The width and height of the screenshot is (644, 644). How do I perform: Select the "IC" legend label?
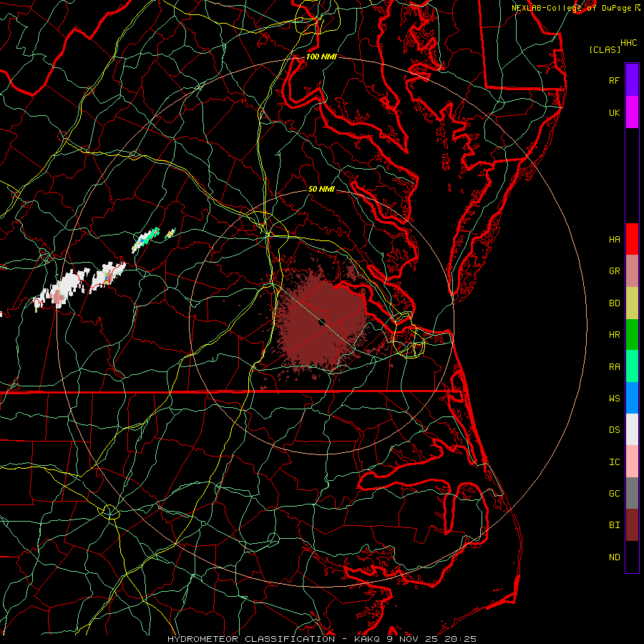614,462
